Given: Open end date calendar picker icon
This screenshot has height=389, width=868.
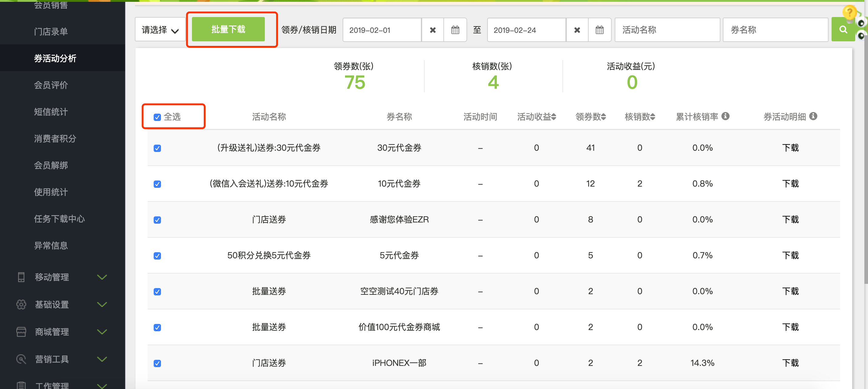Looking at the screenshot, I should [x=600, y=30].
